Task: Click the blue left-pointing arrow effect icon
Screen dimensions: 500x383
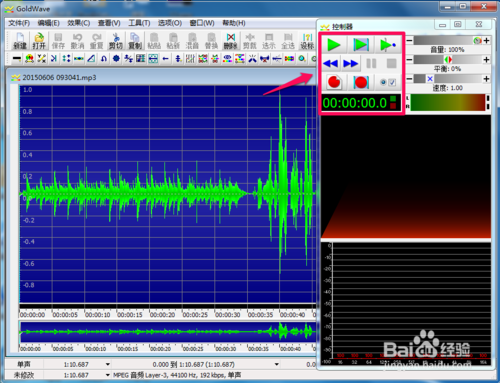Action: tap(165, 59)
